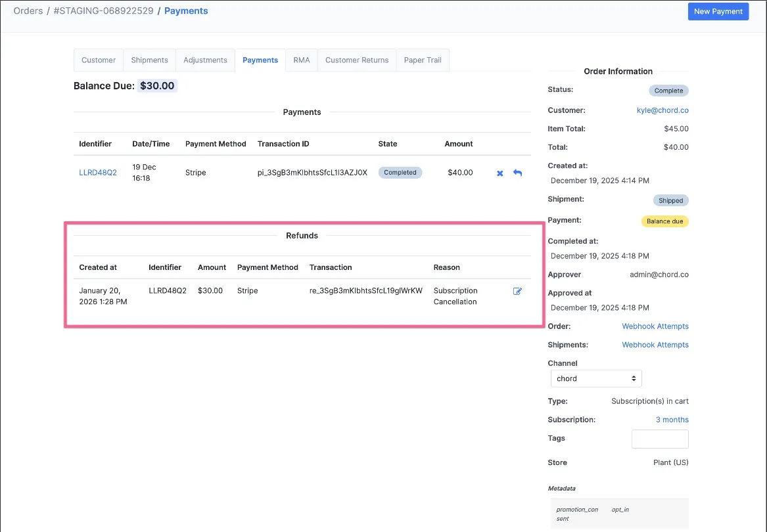This screenshot has height=532, width=767.
Task: Click the Payments breadcrumb
Action: pos(186,11)
